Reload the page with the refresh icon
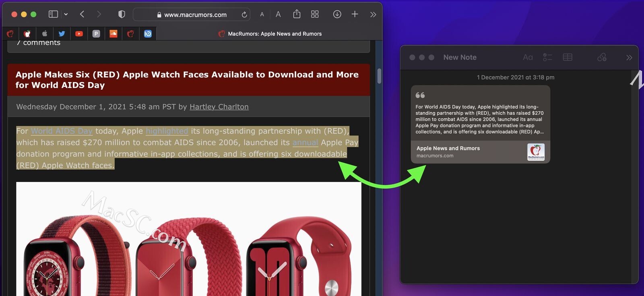Viewport: 644px width, 296px height. tap(244, 14)
